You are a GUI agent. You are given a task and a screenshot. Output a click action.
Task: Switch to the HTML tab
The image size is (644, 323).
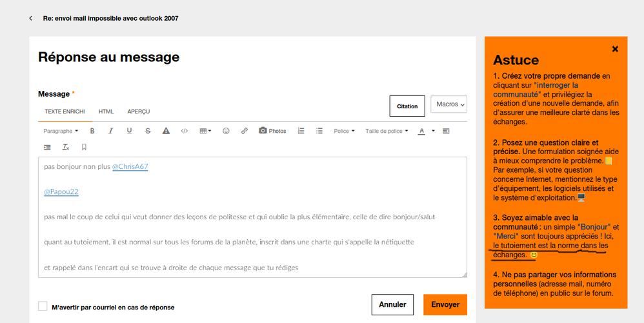(106, 112)
